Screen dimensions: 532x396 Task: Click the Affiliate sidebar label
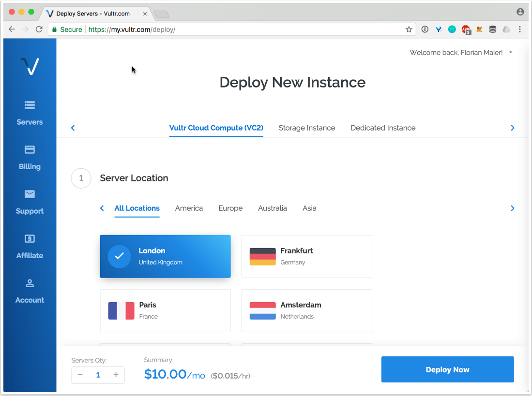pyautogui.click(x=30, y=255)
